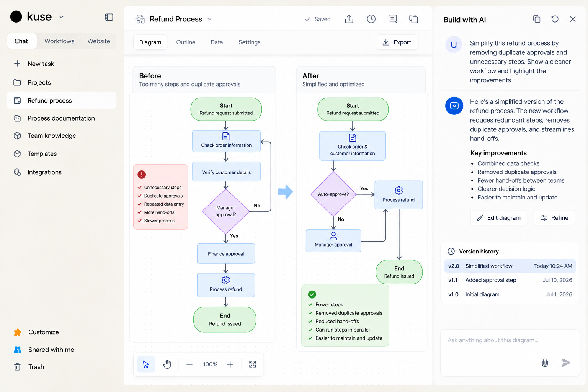Click the Refund Process workflow icon in header

tap(140, 19)
